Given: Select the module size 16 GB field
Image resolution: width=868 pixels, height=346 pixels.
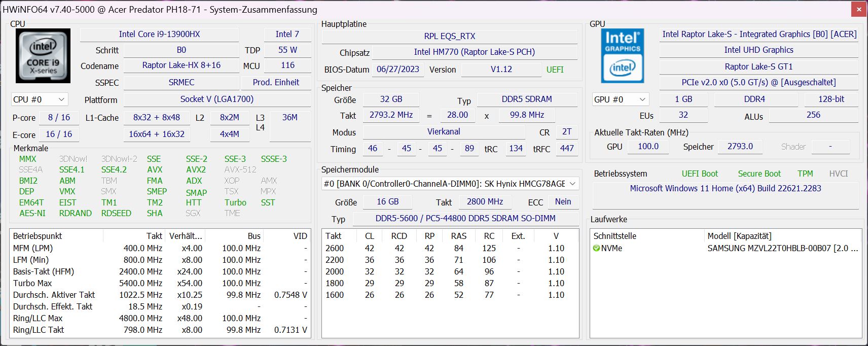Looking at the screenshot, I should pos(387,202).
